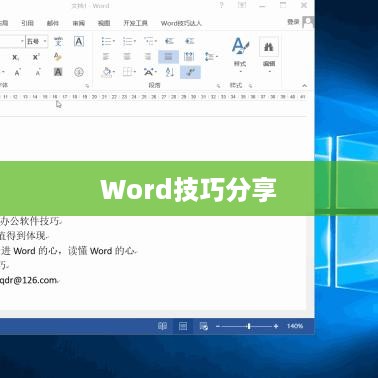Open ribbon display options icon
The height and width of the screenshot is (378, 378).
[242, 5]
